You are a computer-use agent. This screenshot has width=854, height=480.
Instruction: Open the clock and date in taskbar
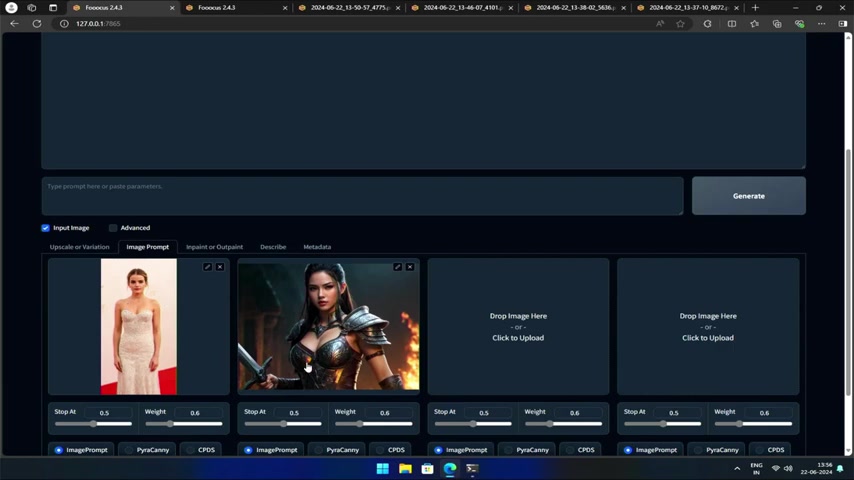point(816,469)
